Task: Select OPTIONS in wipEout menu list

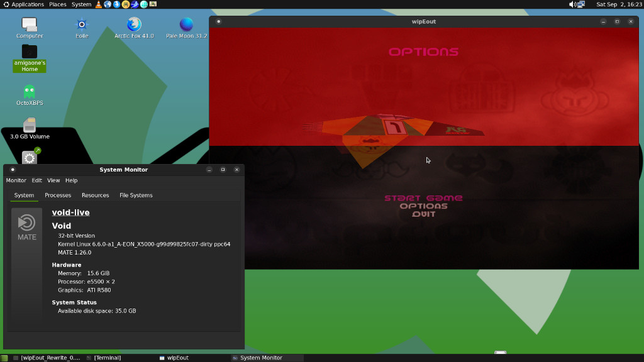Action: tap(423, 206)
